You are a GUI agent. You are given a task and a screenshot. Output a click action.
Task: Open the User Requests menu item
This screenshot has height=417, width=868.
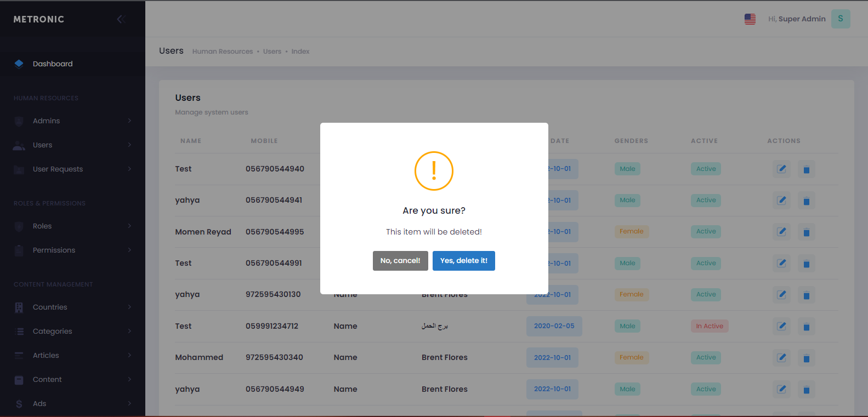pyautogui.click(x=58, y=169)
